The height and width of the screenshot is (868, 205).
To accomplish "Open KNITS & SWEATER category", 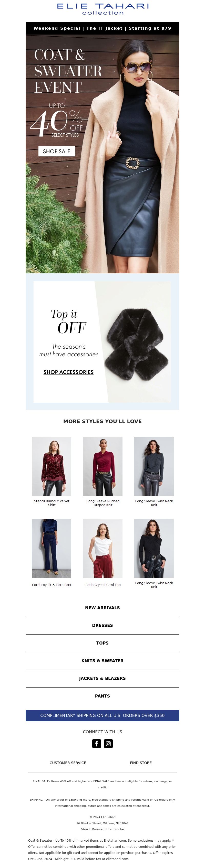I will [x=102, y=660].
